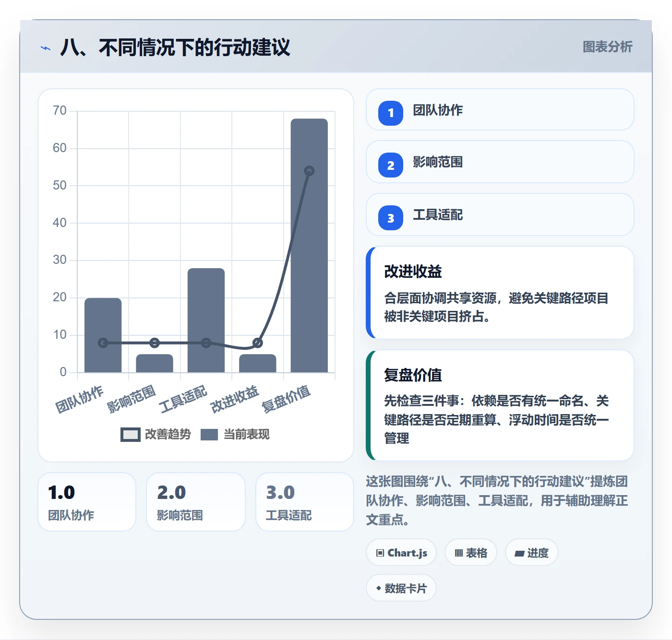Click the 1.0 团队协作 stat card
This screenshot has width=672, height=640.
tap(87, 502)
